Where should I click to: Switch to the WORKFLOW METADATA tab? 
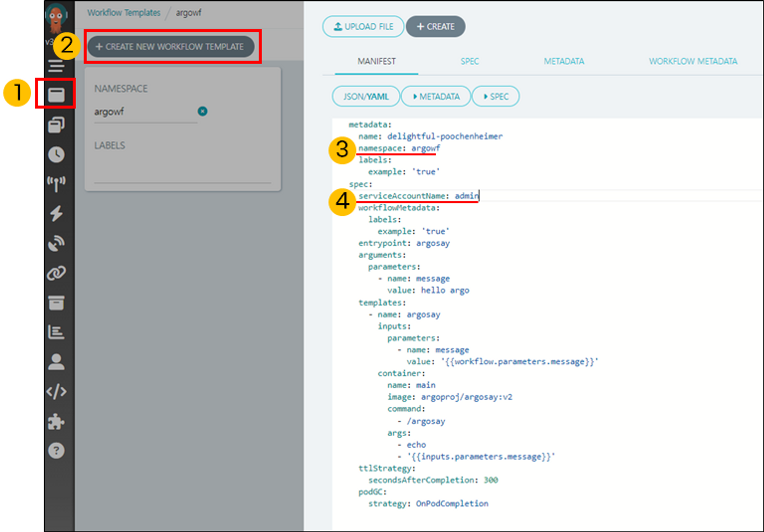coord(693,61)
